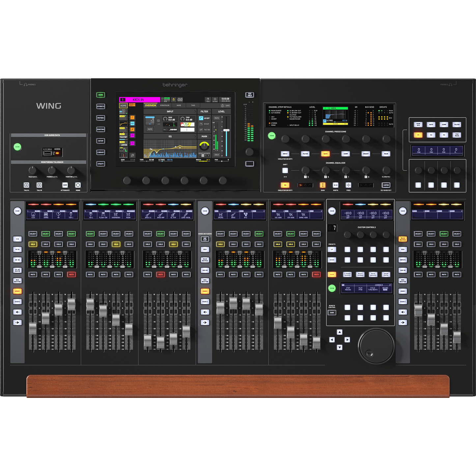Expand the MAIN section arrow
Image resolution: width=476 pixels, height=476 pixels.
[x=210, y=136]
